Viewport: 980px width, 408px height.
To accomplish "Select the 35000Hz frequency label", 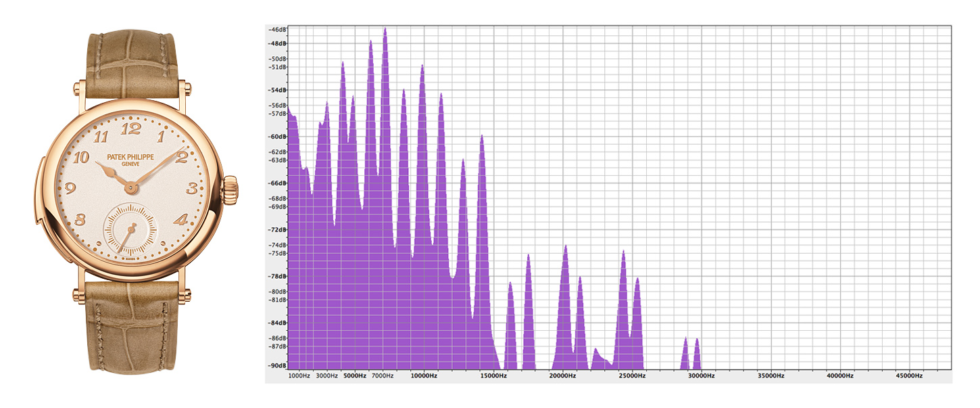I will pos(770,376).
